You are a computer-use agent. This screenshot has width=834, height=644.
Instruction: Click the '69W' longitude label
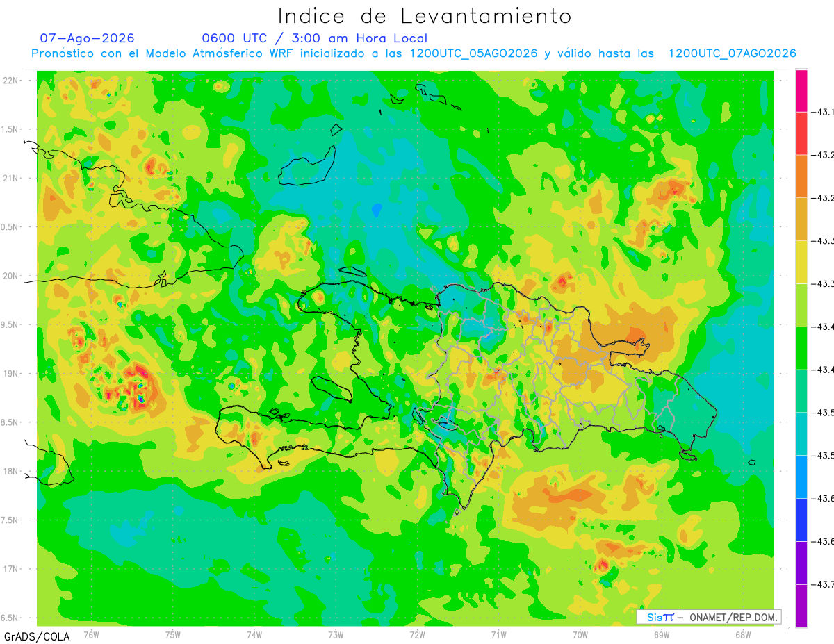pyautogui.click(x=662, y=634)
